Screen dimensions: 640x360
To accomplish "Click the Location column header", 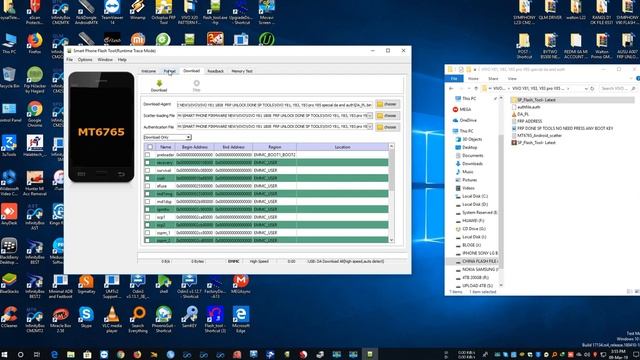I will [x=342, y=147].
